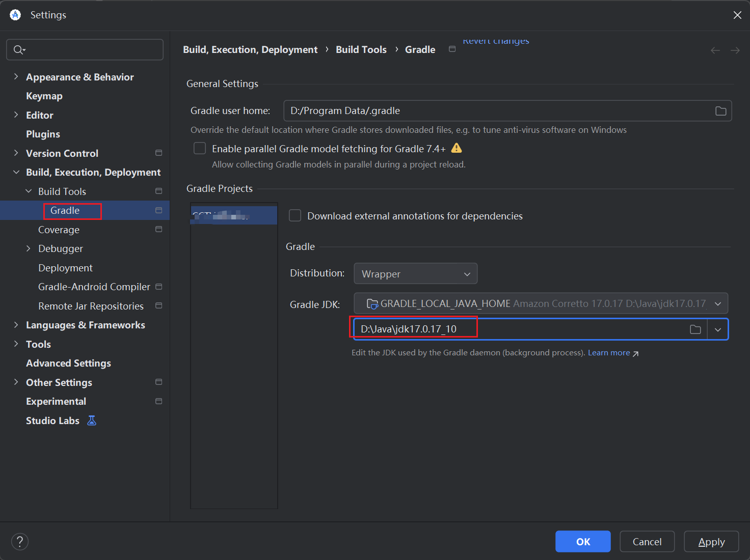Click the forward navigation arrow

(x=735, y=50)
